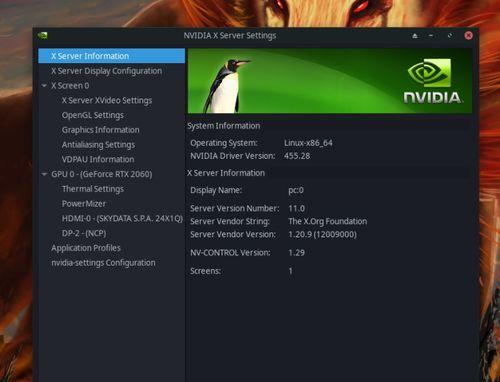This screenshot has height=382, width=500.
Task: Select the X Screen 0 entry
Action: pyautogui.click(x=70, y=86)
